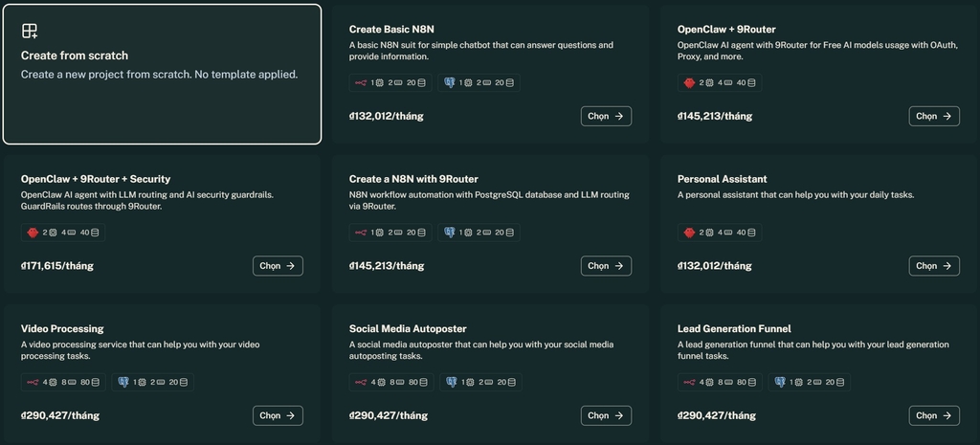Choose the Create Basic N8N template via Chọn
980x445 pixels.
[x=606, y=116]
